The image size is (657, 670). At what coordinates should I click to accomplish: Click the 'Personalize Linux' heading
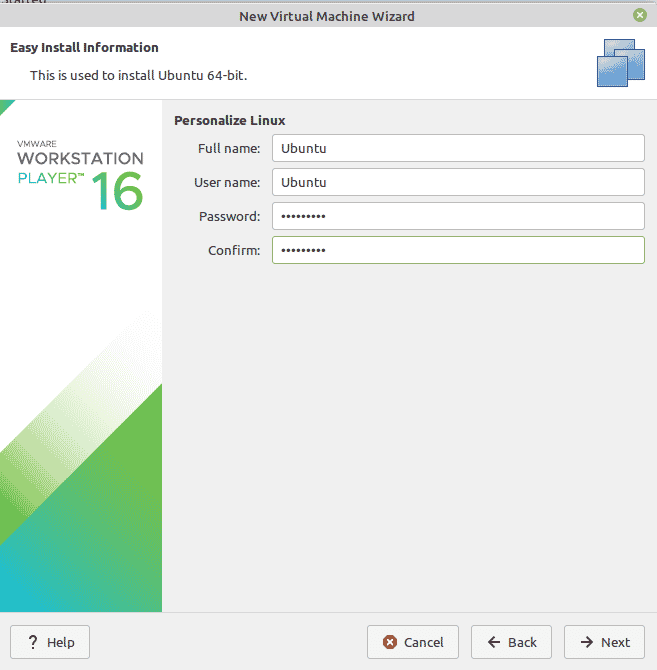pos(229,120)
